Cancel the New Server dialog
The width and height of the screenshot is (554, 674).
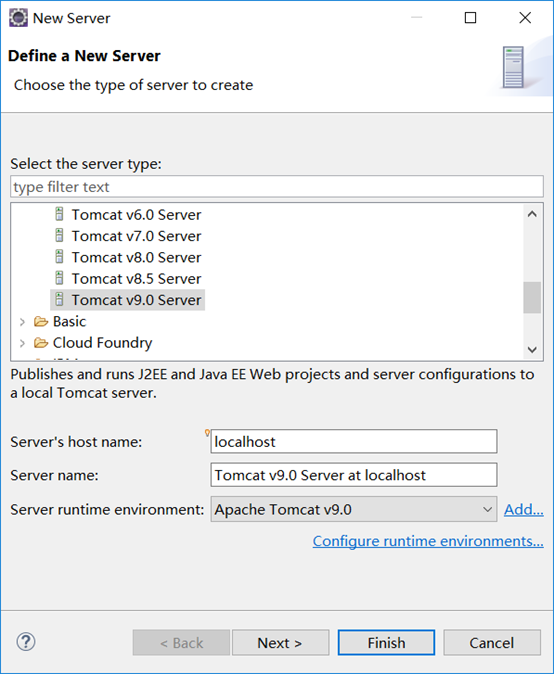click(x=492, y=643)
